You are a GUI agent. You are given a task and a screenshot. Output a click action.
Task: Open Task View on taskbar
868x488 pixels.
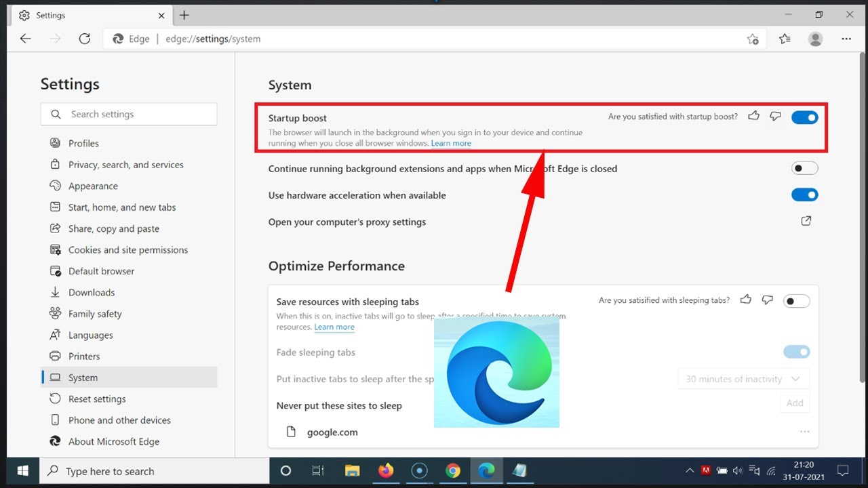click(x=318, y=470)
